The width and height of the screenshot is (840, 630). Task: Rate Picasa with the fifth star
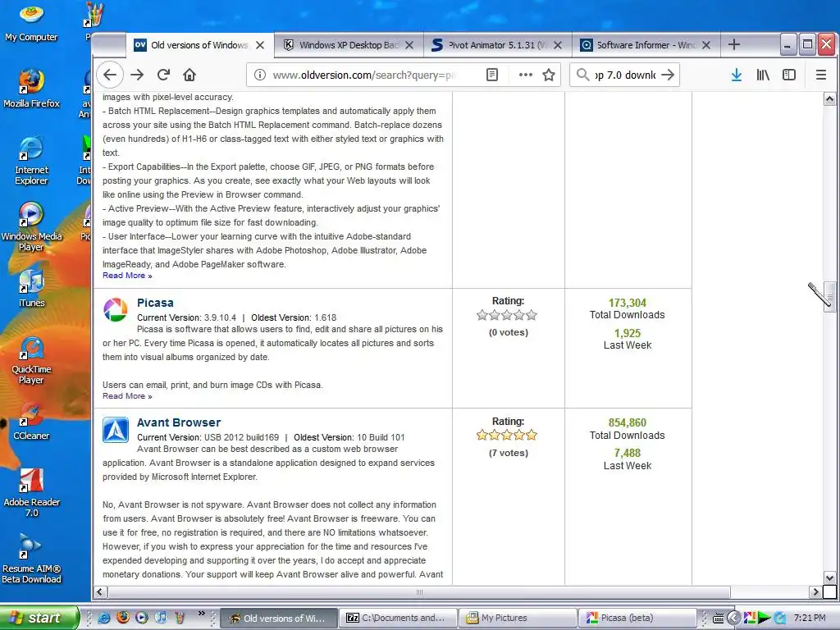click(532, 315)
